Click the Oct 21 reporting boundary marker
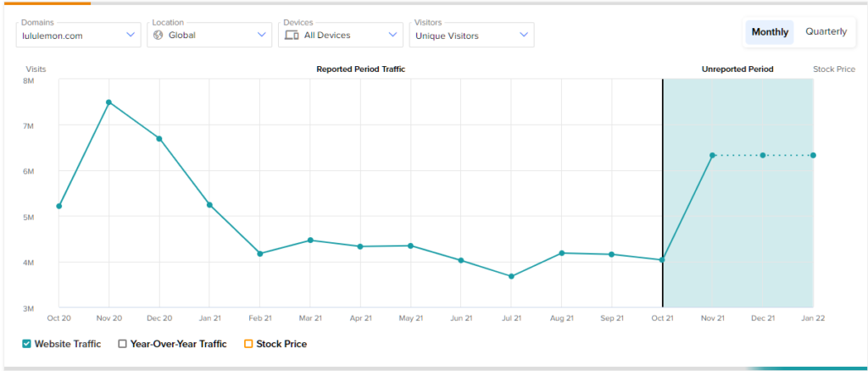The width and height of the screenshot is (868, 371). 662,260
